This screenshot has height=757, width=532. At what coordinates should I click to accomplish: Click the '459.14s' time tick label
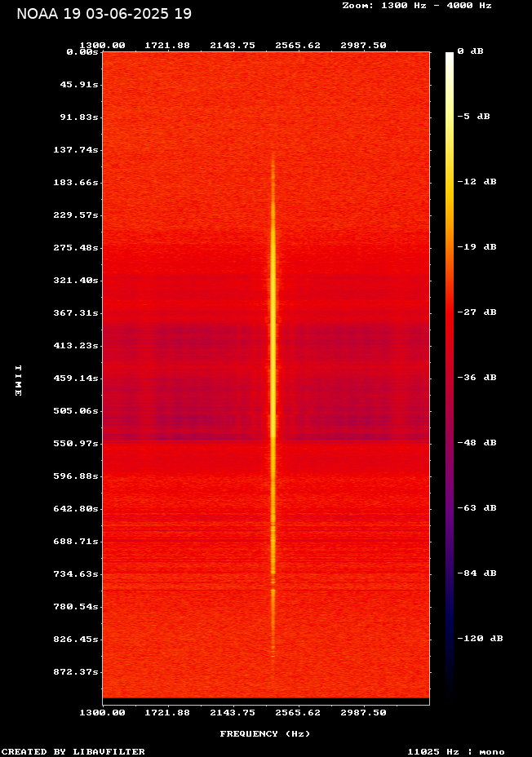click(x=76, y=378)
